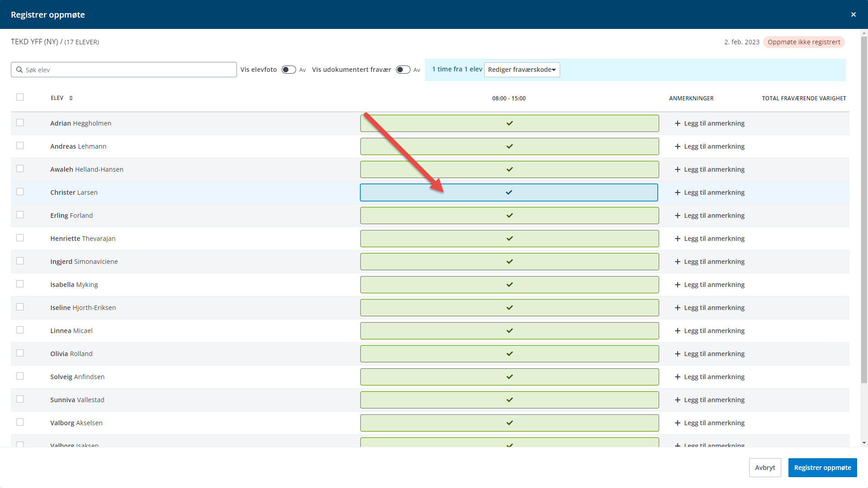This screenshot has width=868, height=488.
Task: Click plus icon in Erling Forland row
Action: tap(677, 216)
